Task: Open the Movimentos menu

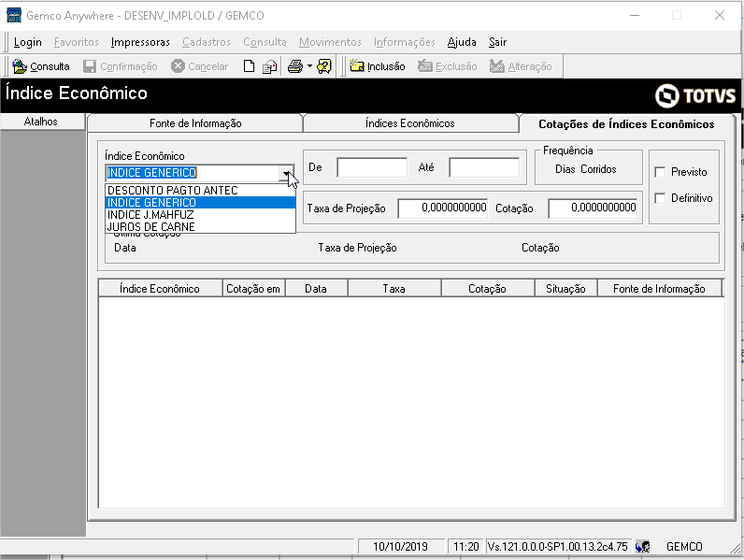Action: point(330,42)
